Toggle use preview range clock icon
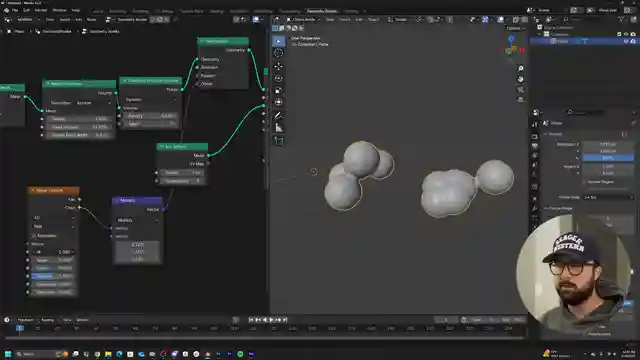Viewport: 640px width, 360px height. [464, 320]
